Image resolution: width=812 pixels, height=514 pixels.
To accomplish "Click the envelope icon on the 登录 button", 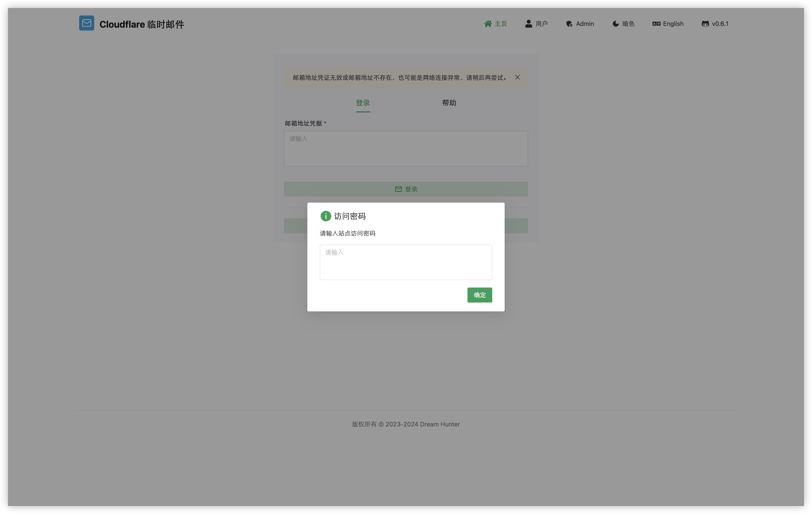I will 398,189.
